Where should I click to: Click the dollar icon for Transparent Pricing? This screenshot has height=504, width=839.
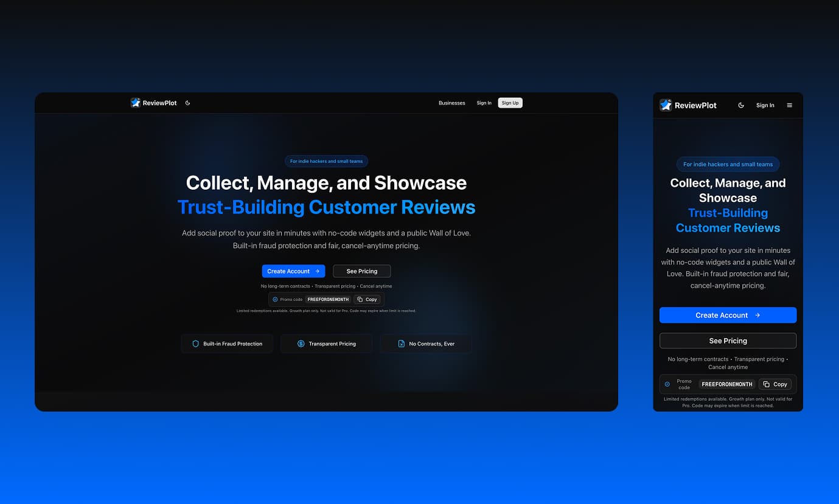(301, 343)
